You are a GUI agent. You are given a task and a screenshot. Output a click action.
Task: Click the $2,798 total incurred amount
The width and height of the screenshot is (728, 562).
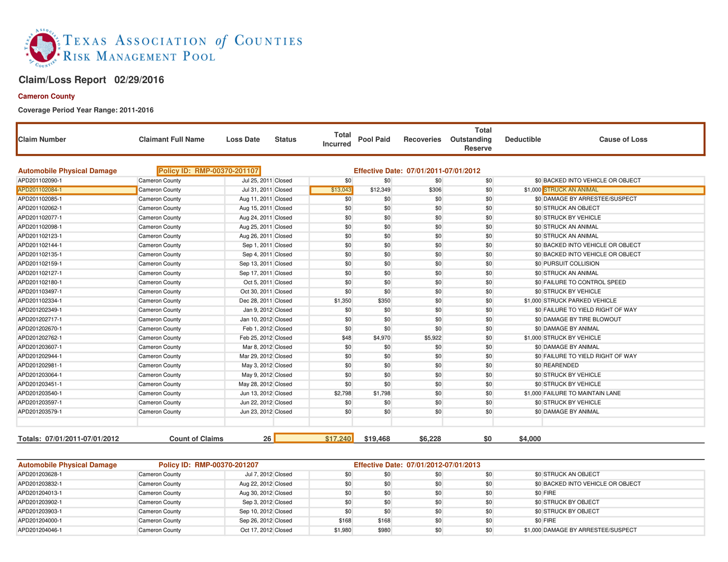[x=343, y=394]
